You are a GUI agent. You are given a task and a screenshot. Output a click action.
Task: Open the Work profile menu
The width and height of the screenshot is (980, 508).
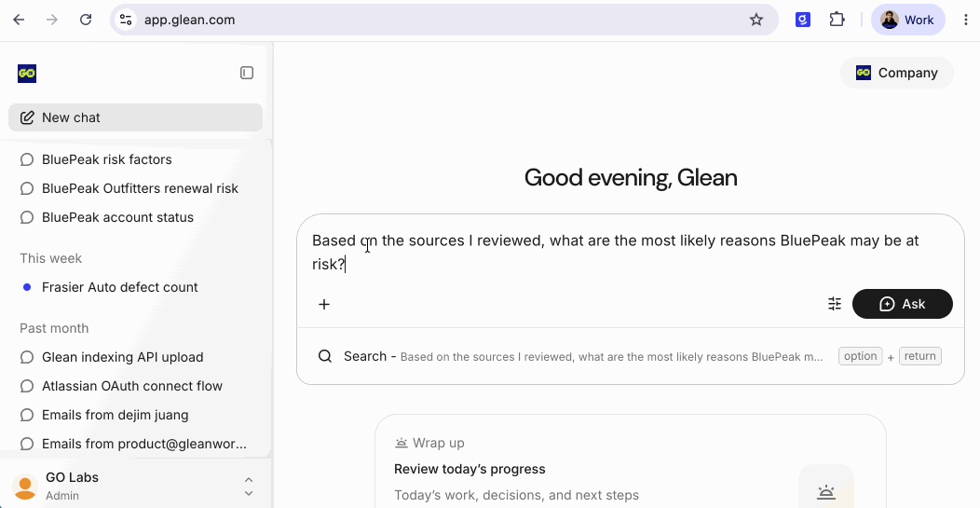pyautogui.click(x=907, y=20)
